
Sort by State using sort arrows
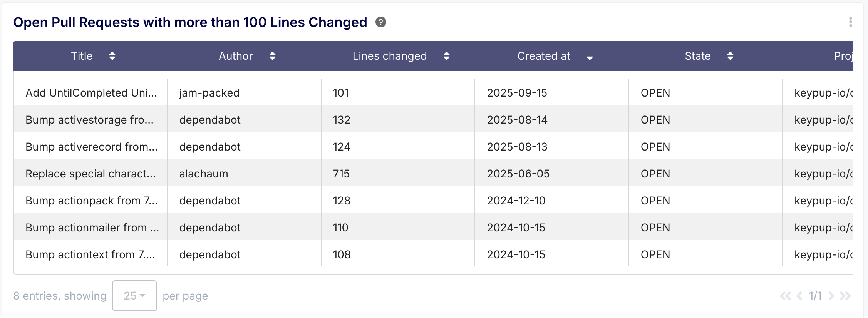730,56
